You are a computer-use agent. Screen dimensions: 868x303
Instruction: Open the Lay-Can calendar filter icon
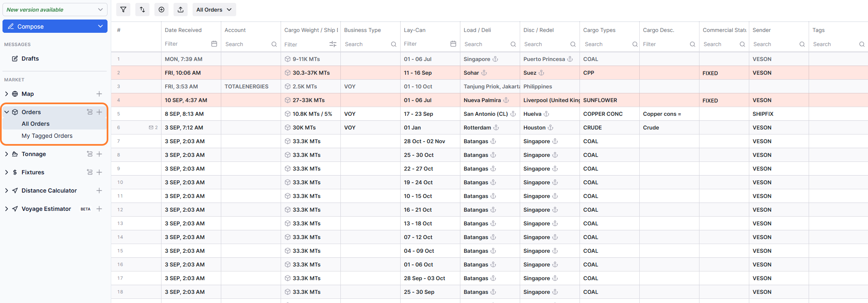pos(453,44)
